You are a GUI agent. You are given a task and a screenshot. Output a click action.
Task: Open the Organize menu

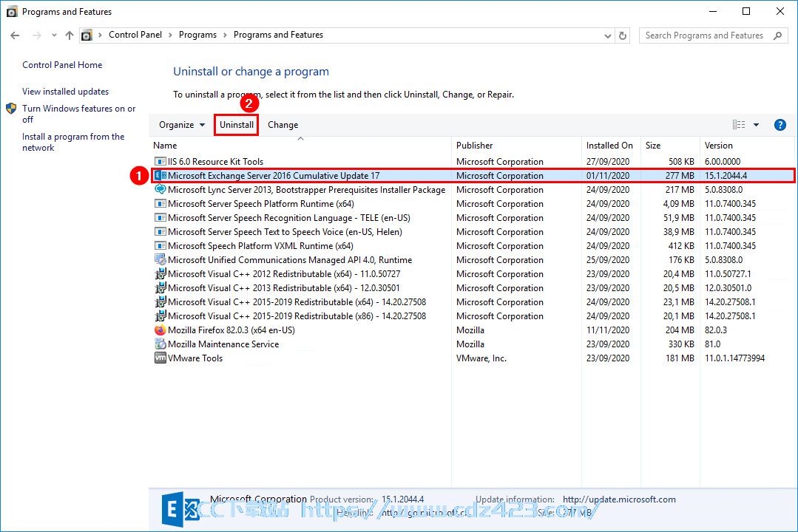[182, 125]
